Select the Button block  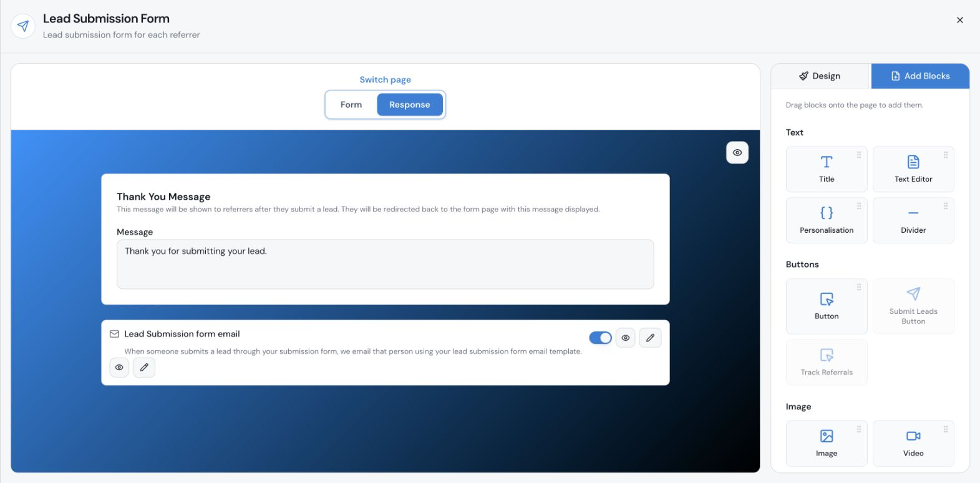[x=827, y=306]
